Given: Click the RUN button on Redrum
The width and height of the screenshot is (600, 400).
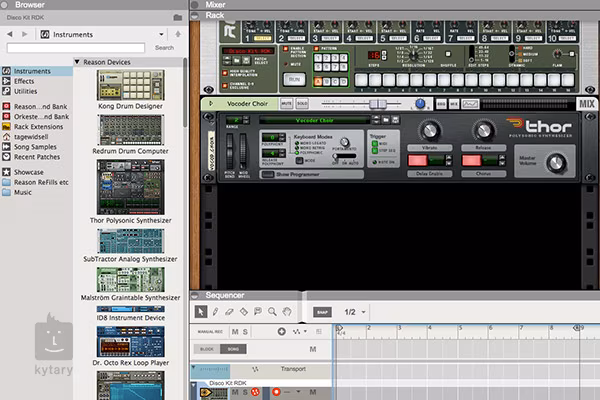Looking at the screenshot, I should (x=294, y=79).
